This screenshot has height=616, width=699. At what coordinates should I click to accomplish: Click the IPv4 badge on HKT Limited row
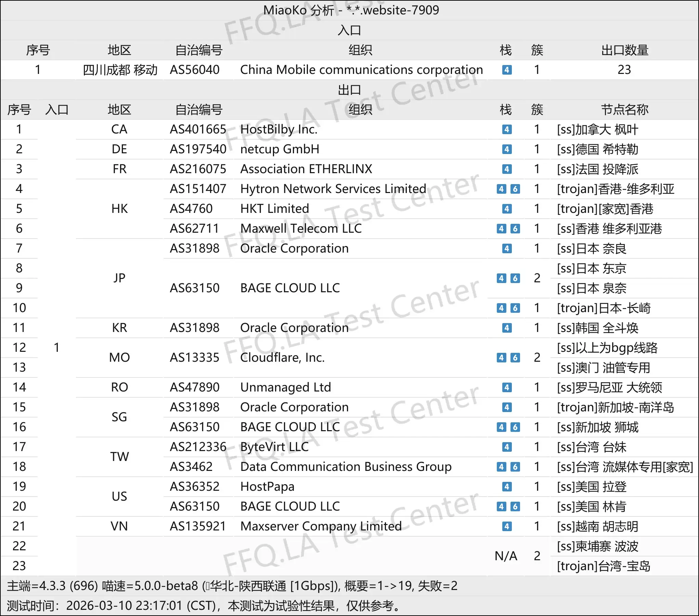[507, 209]
